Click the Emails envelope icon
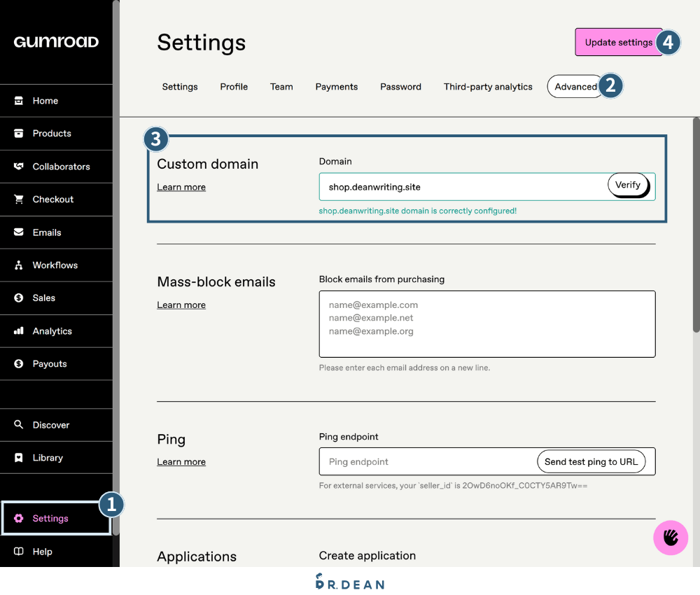Image resolution: width=700 pixels, height=595 pixels. point(19,232)
